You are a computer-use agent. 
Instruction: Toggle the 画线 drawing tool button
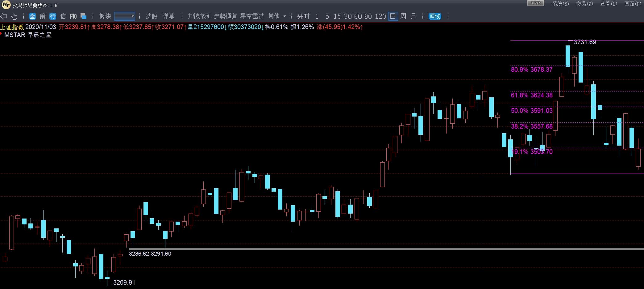[435, 16]
